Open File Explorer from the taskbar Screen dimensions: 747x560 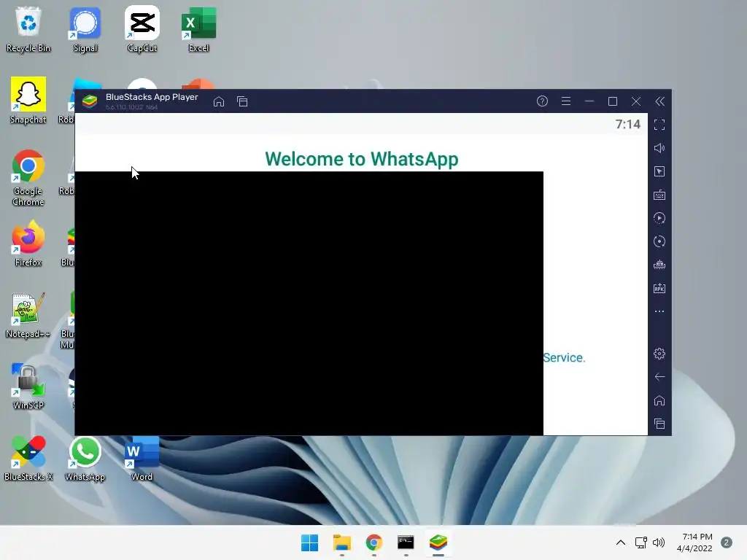coord(342,542)
